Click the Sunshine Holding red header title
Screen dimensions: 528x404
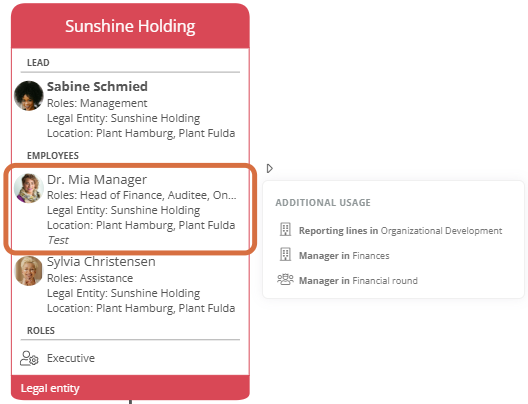[130, 26]
